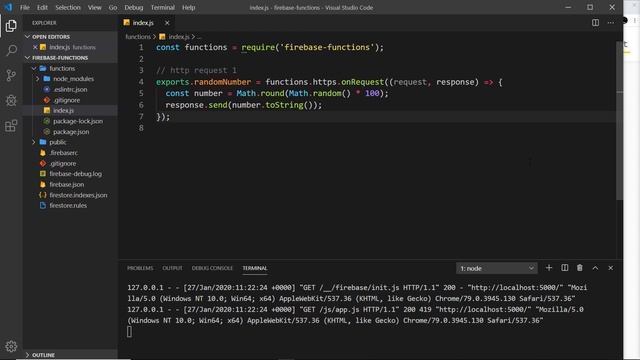Screen dimensions: 640x360
Task: Place cursor on 'randomNumber' in code
Action: pos(222,82)
